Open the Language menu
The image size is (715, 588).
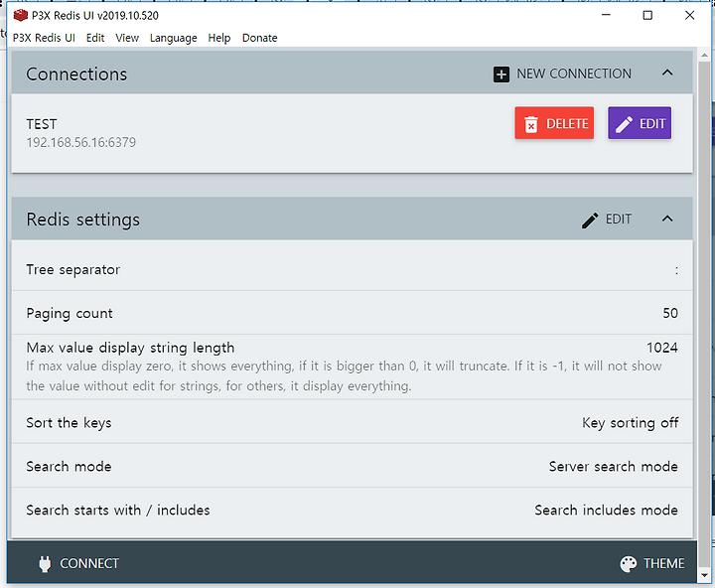173,38
